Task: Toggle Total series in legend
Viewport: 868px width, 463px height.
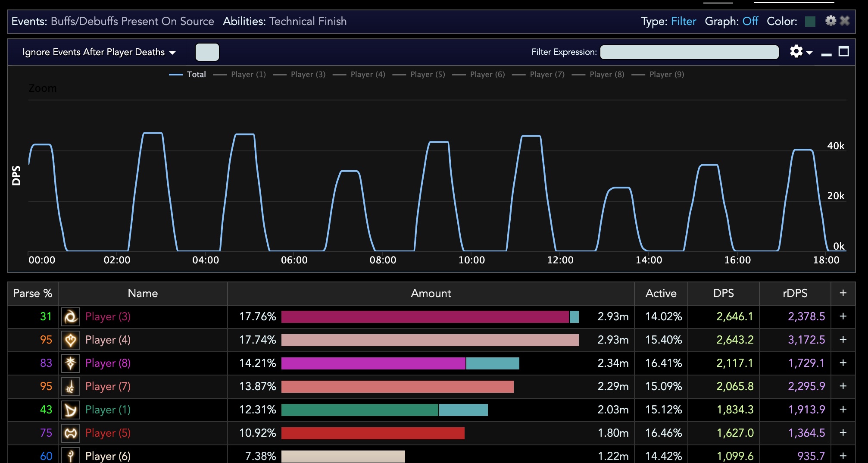Action: (187, 74)
